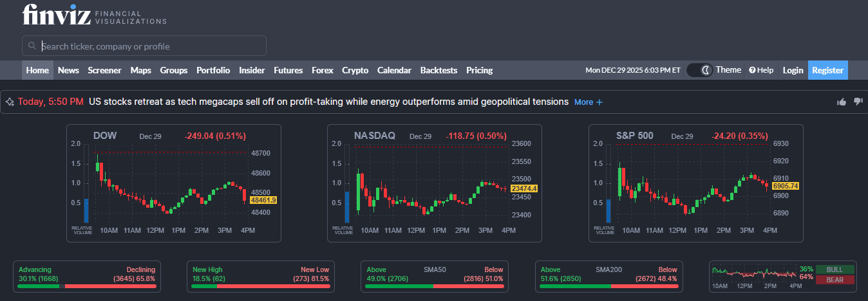
Task: Click the DOW title label
Action: [106, 136]
